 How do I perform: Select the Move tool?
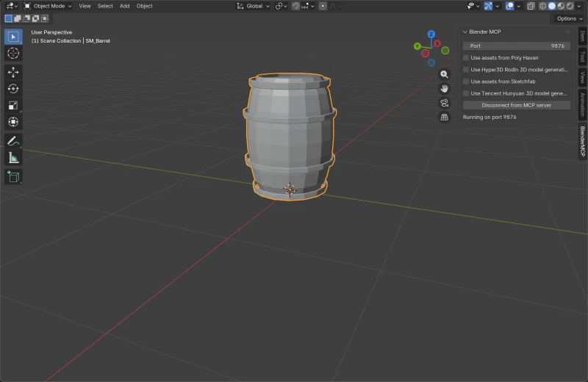coord(13,72)
